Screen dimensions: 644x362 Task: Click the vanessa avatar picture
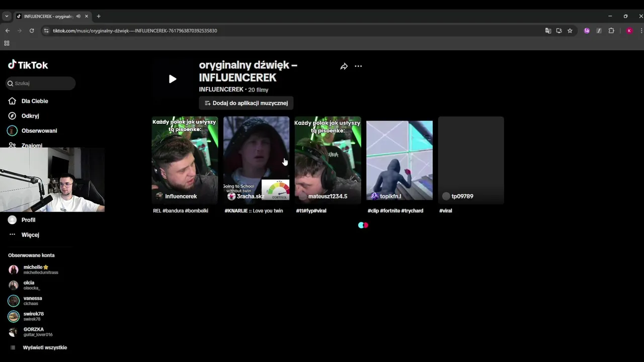pos(14,301)
